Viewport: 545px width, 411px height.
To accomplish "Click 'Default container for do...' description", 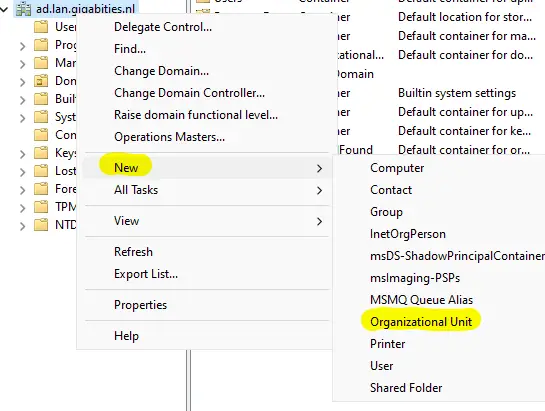I will (x=465, y=55).
